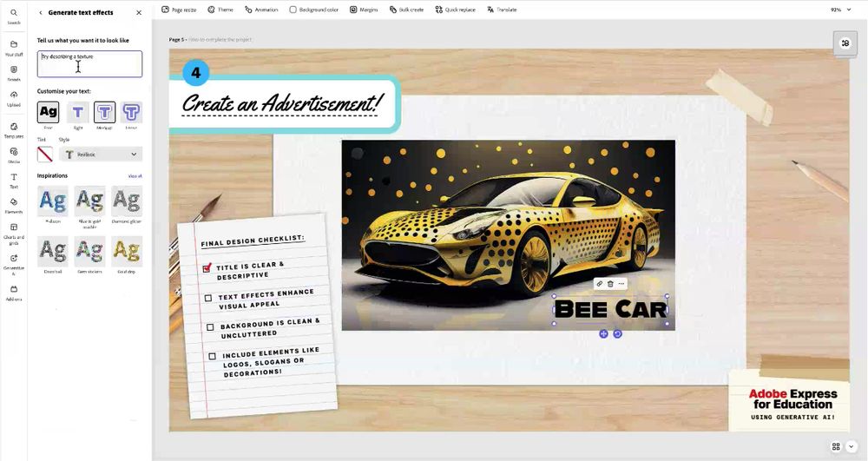Open the Text panel in sidebar
This screenshot has height=461, width=868.
(14, 181)
